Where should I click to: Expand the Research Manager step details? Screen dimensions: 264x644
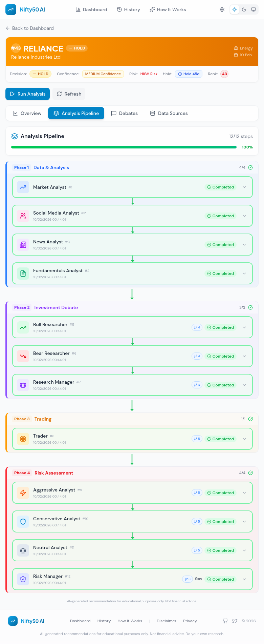click(x=244, y=385)
